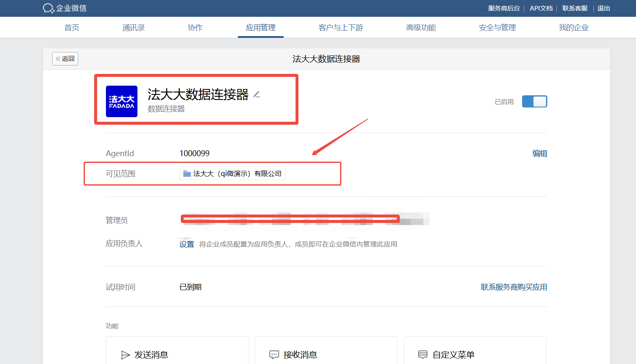Switch to the 协作 tab
The image size is (636, 364).
[x=195, y=27]
